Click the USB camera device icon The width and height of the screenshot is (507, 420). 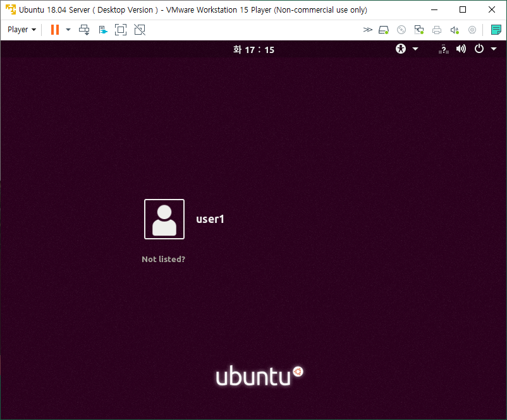tap(472, 30)
